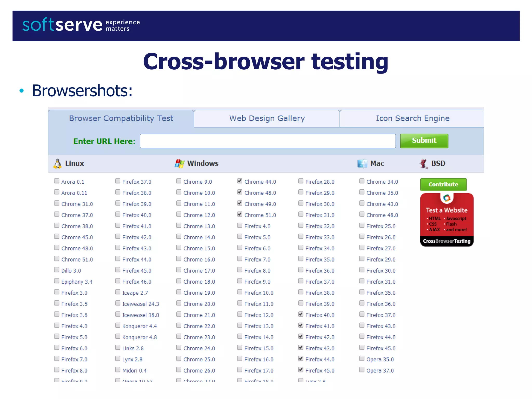
Task: Select the Chrome 26.0 checkbox
Action: coord(179,370)
